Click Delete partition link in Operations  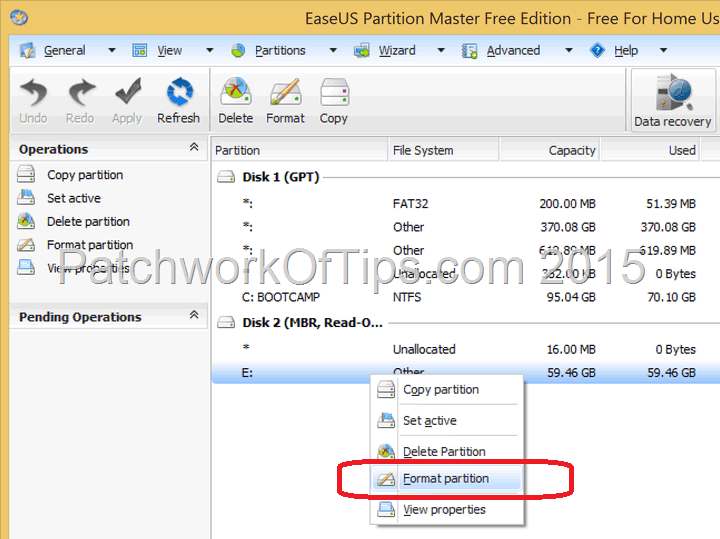pos(88,221)
